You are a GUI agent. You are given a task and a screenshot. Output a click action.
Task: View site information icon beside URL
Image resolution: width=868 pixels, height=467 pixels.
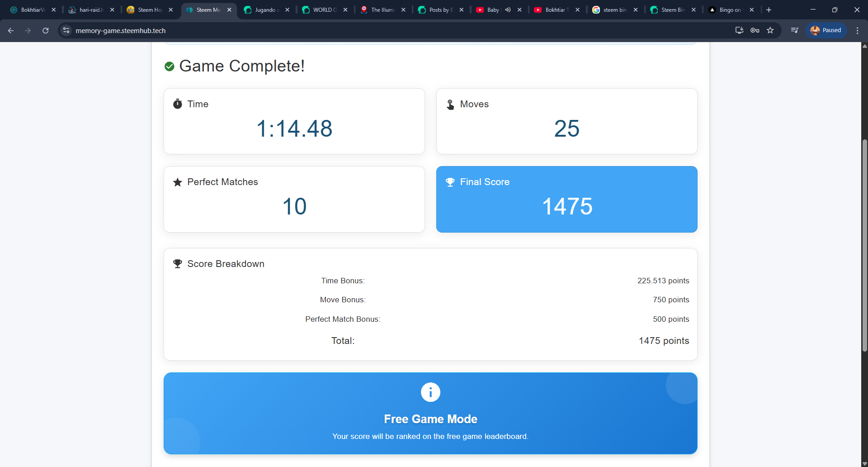pyautogui.click(x=66, y=30)
